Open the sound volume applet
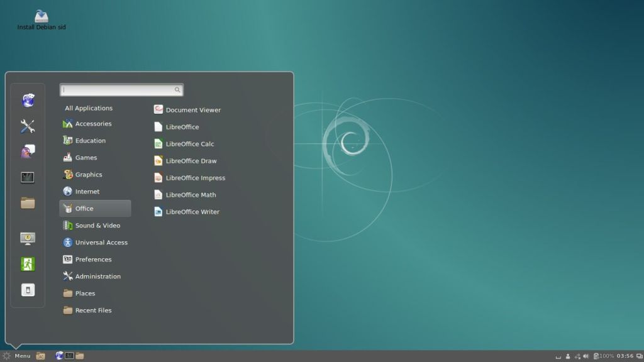 point(586,356)
